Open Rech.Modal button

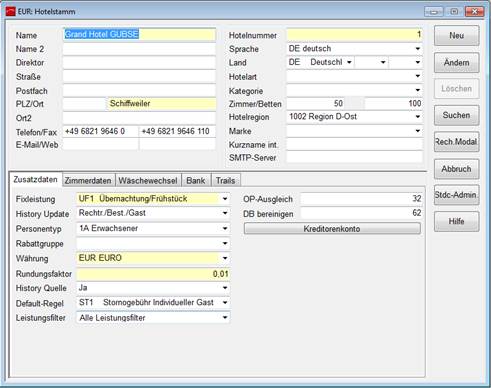point(456,142)
